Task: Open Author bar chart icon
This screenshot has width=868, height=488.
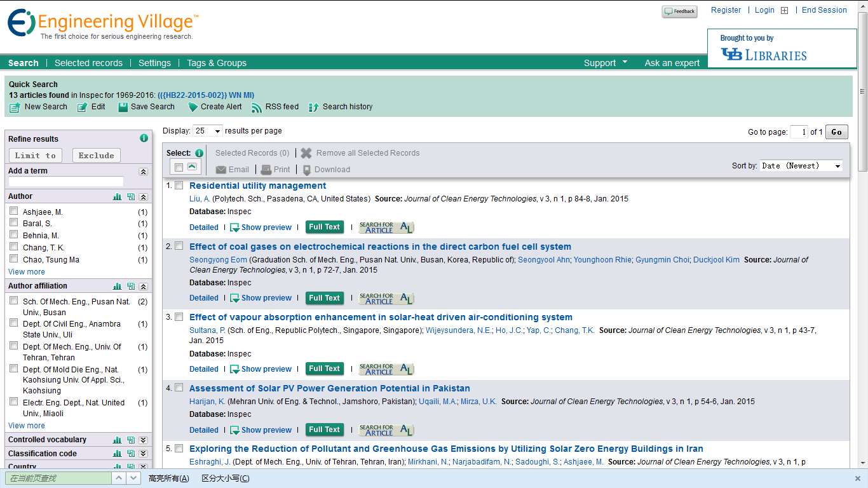Action: (117, 197)
